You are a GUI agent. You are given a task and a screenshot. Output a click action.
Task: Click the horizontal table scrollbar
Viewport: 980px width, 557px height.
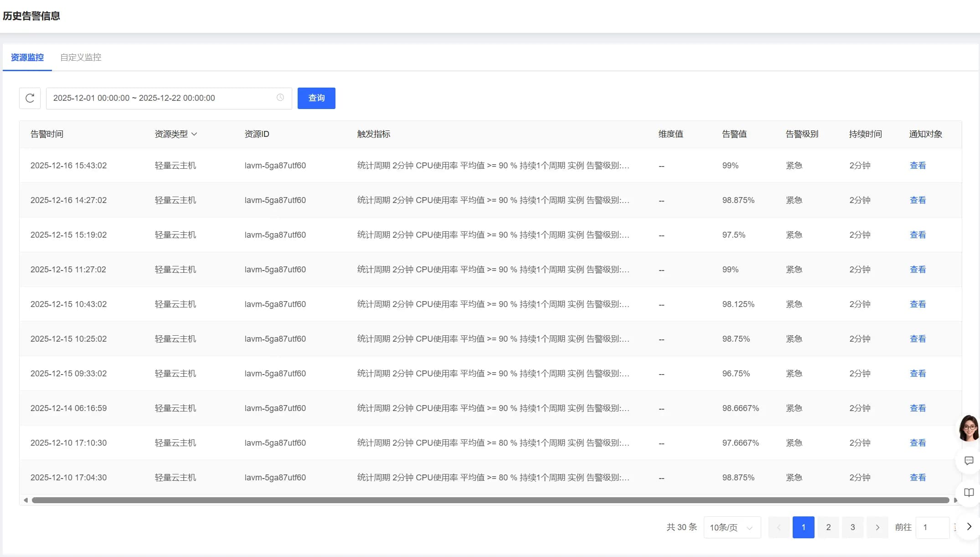tap(490, 500)
